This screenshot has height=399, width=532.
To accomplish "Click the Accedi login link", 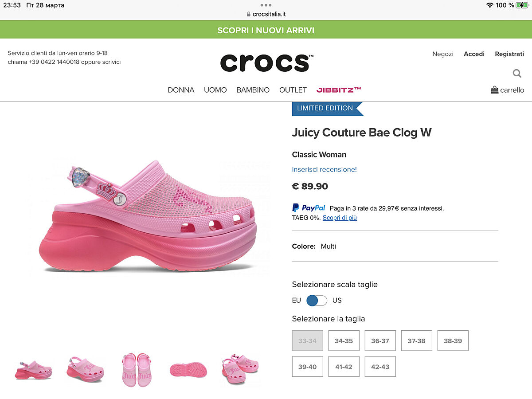I will coord(474,54).
